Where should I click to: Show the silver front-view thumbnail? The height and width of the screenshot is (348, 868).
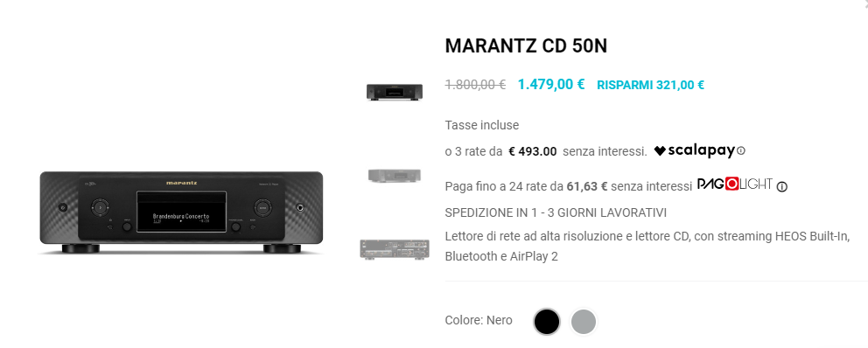394,176
